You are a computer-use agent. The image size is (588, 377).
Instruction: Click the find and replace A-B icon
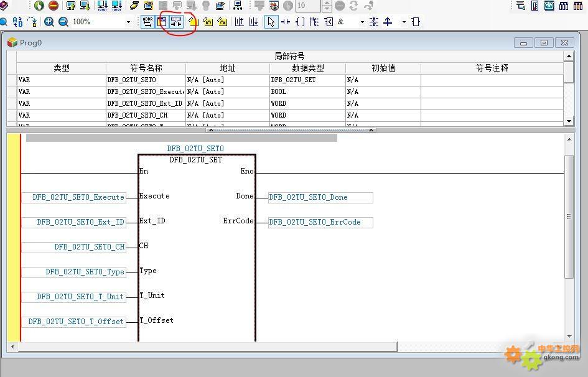pos(17,22)
